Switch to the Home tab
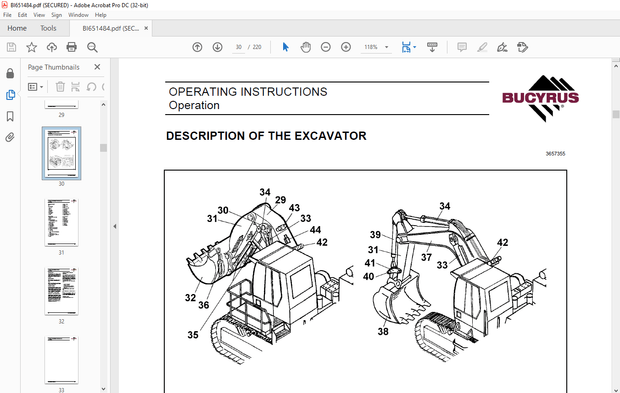The width and height of the screenshot is (620, 393). click(x=17, y=28)
